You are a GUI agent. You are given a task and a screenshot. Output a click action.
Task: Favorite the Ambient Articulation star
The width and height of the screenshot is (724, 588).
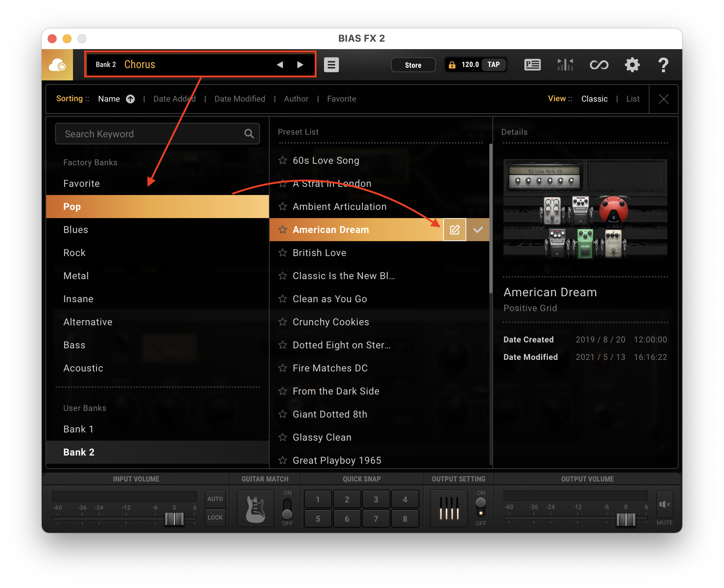[x=283, y=207]
